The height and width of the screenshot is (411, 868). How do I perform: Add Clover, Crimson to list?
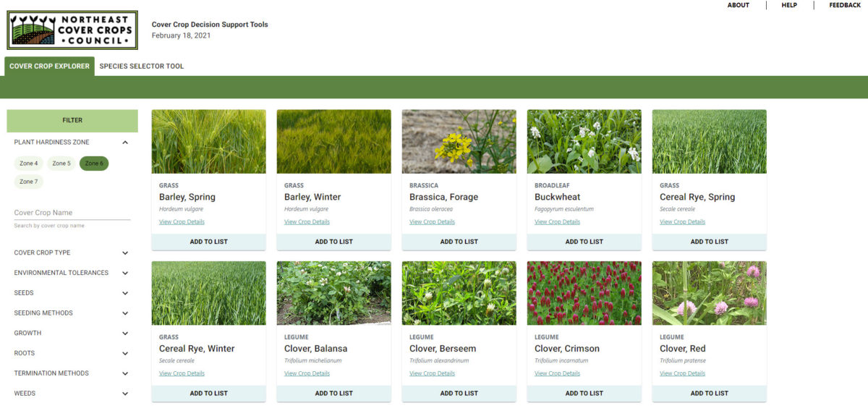pyautogui.click(x=584, y=394)
